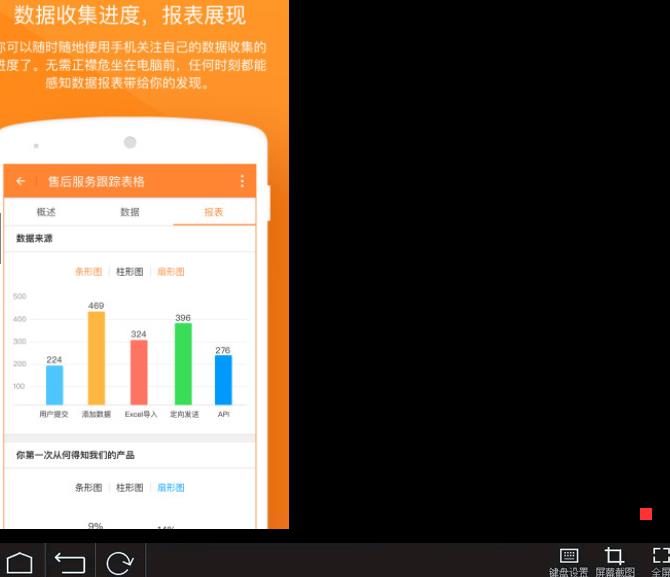670x577 pixels.
Task: Switch to the 数据 tab
Action: coord(130,212)
